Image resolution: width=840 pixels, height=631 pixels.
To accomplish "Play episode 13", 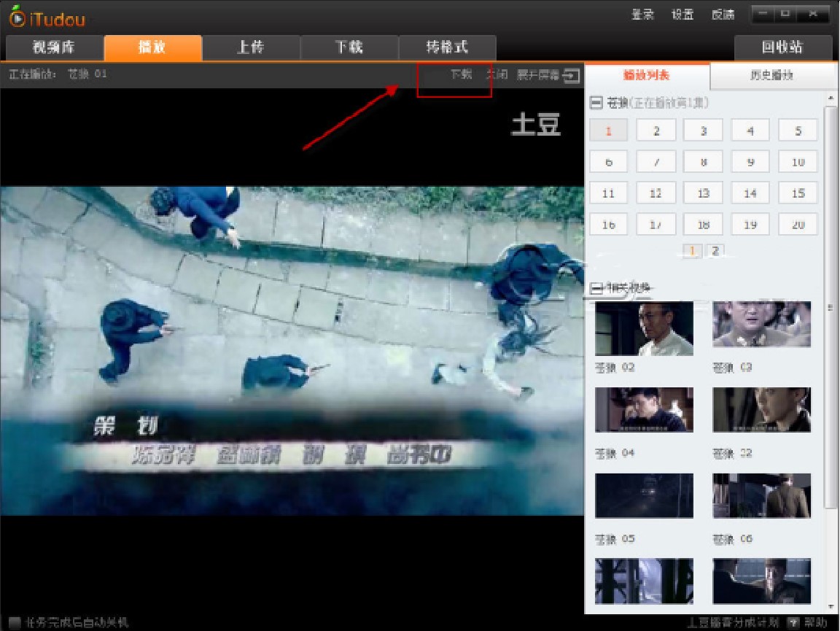I will (x=704, y=193).
